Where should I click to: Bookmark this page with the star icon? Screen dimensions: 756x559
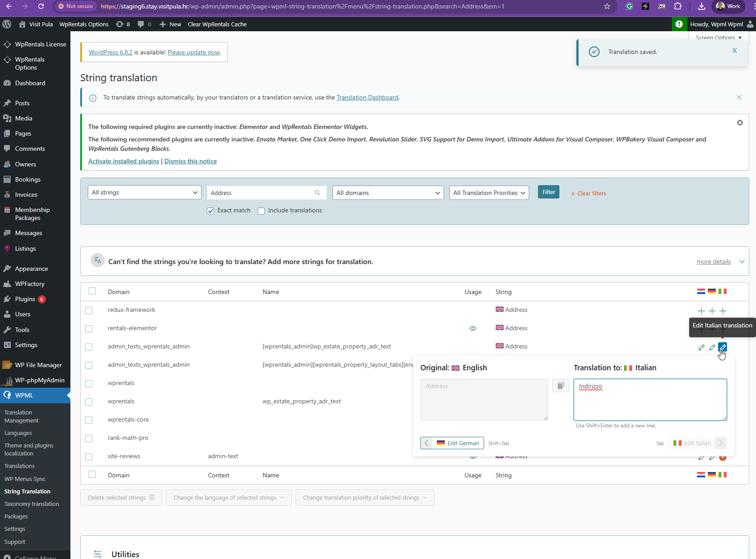tap(607, 6)
